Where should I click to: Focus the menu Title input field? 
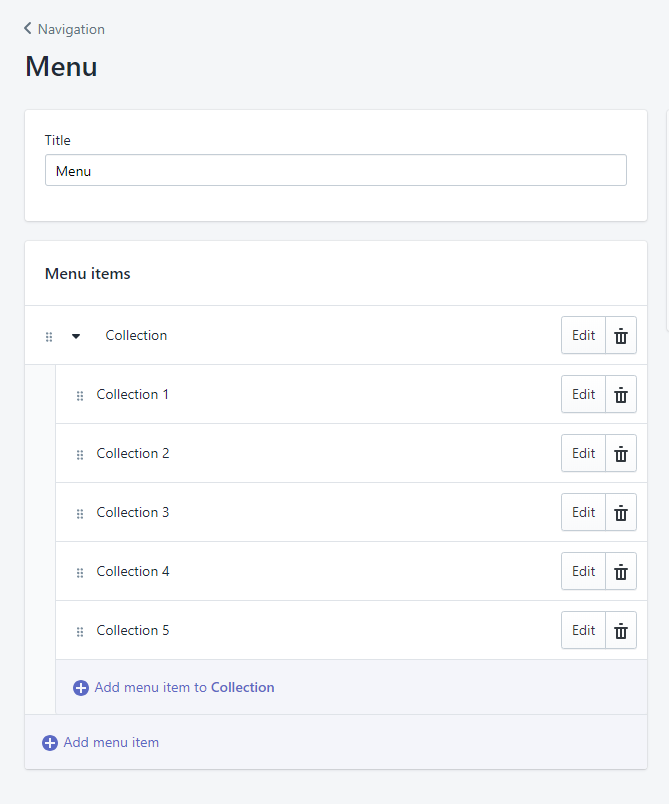click(x=335, y=171)
